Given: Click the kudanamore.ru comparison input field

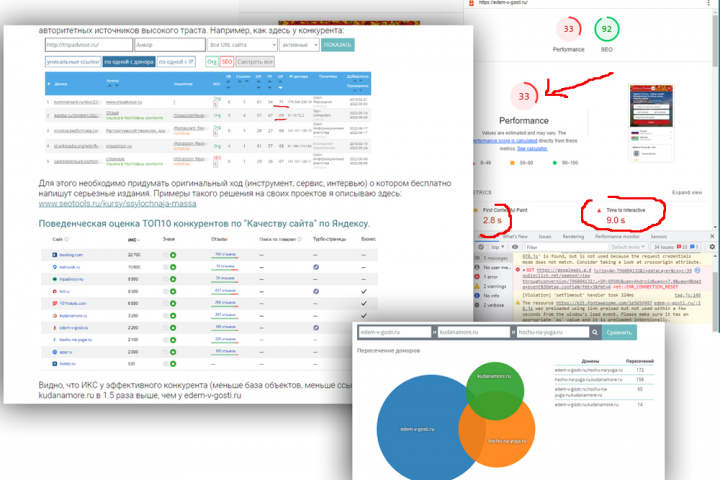Looking at the screenshot, I should coord(473,332).
